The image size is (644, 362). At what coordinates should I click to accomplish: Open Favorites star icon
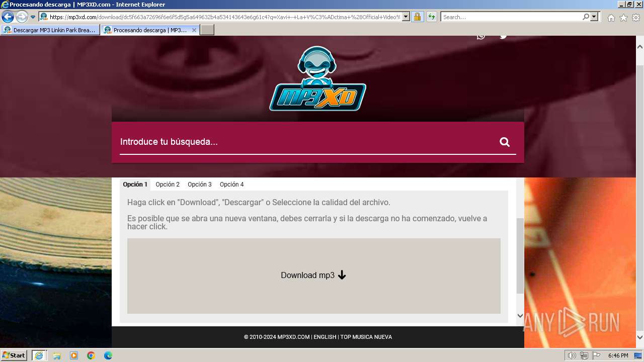click(623, 18)
